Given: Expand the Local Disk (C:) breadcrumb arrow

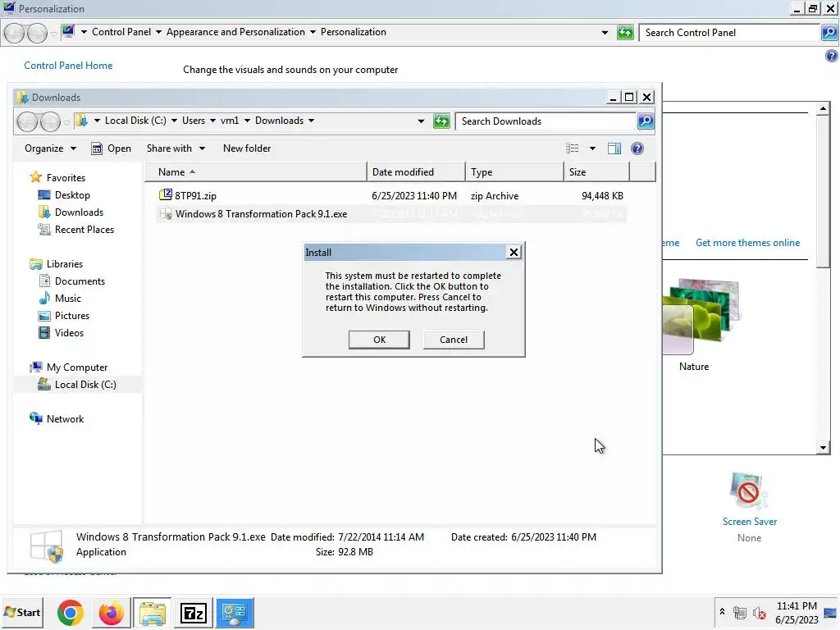Looking at the screenshot, I should (x=174, y=121).
